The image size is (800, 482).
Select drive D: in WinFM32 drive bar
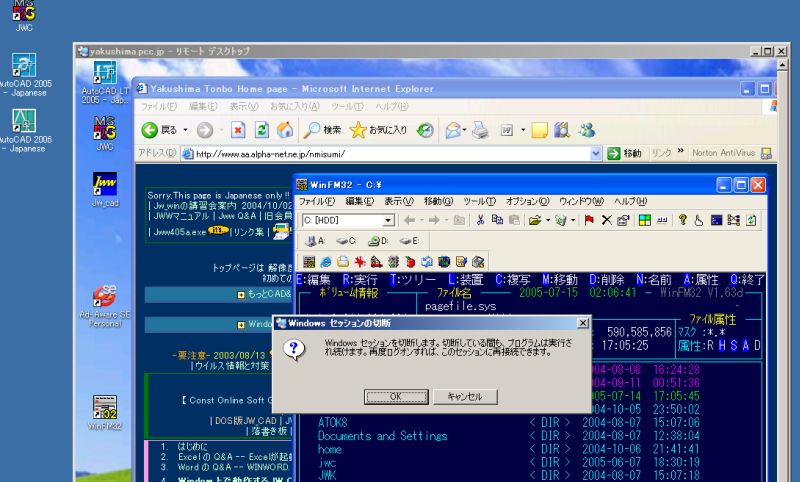378,241
